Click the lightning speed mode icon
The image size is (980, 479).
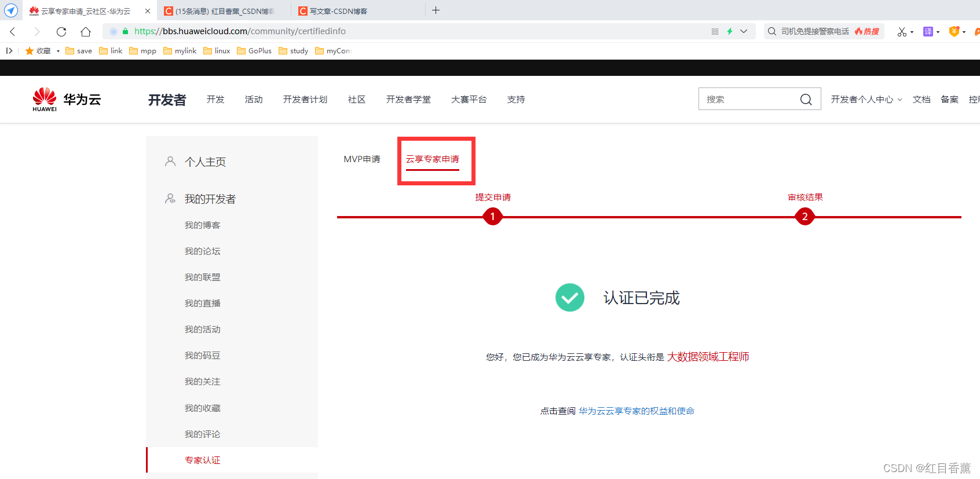coord(730,31)
